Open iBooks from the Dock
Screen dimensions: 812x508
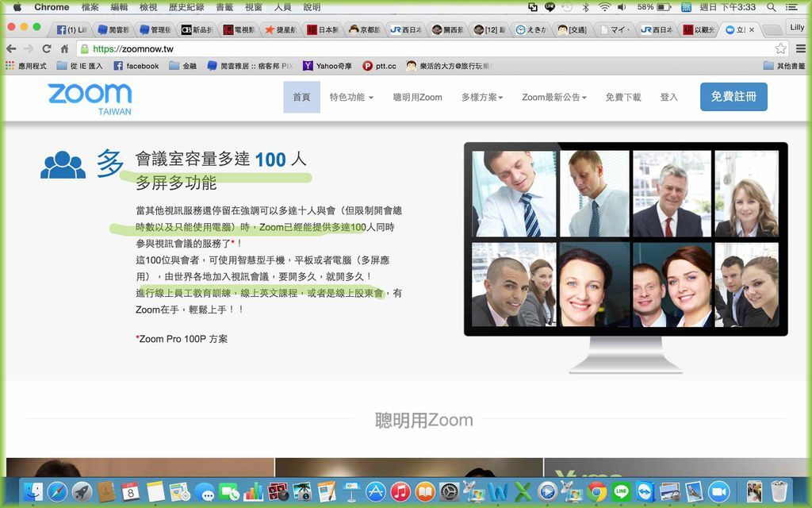(425, 491)
